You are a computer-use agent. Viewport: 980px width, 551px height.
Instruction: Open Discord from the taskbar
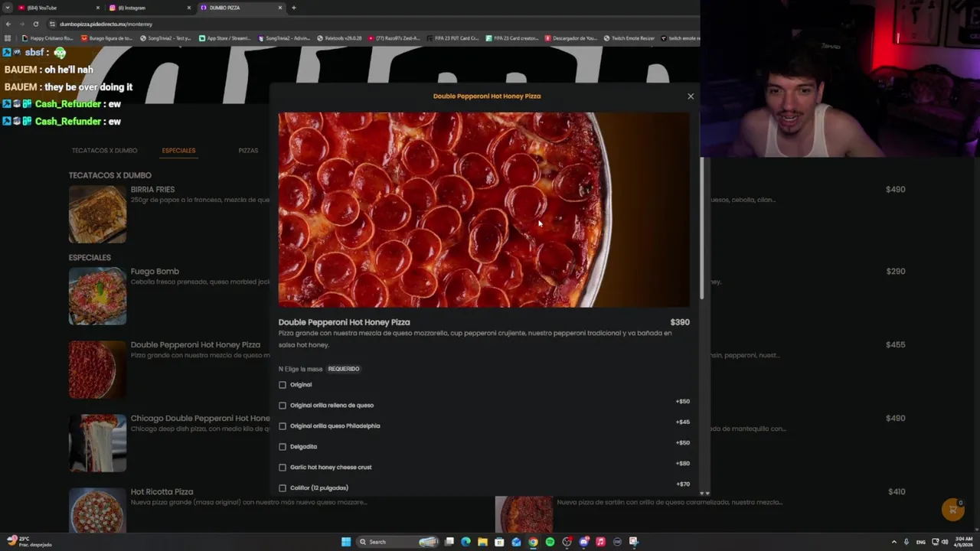click(583, 542)
